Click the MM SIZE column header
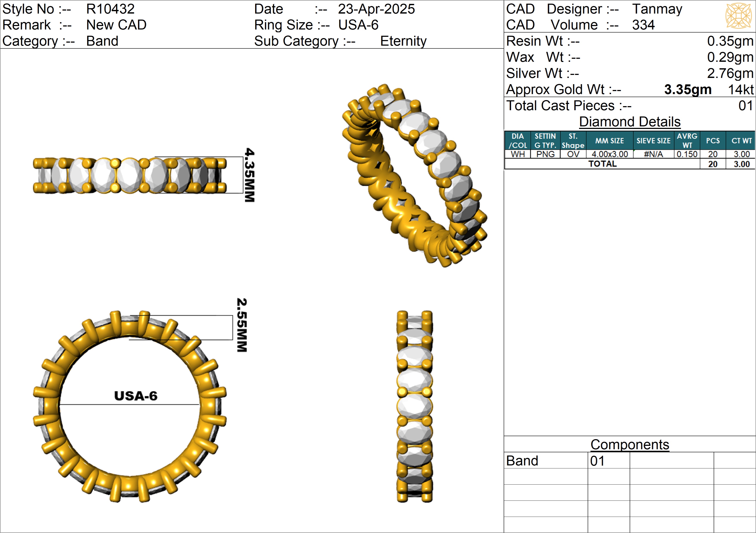The height and width of the screenshot is (533, 756). coord(609,141)
